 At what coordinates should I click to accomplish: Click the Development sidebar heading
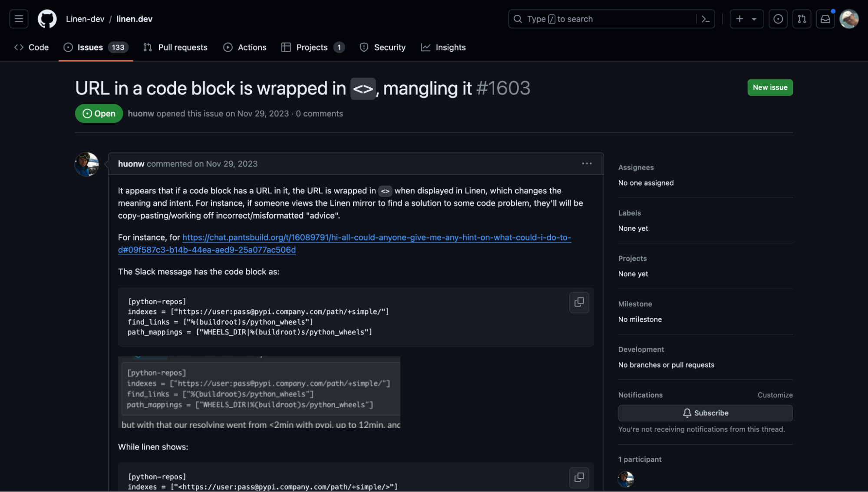(641, 349)
